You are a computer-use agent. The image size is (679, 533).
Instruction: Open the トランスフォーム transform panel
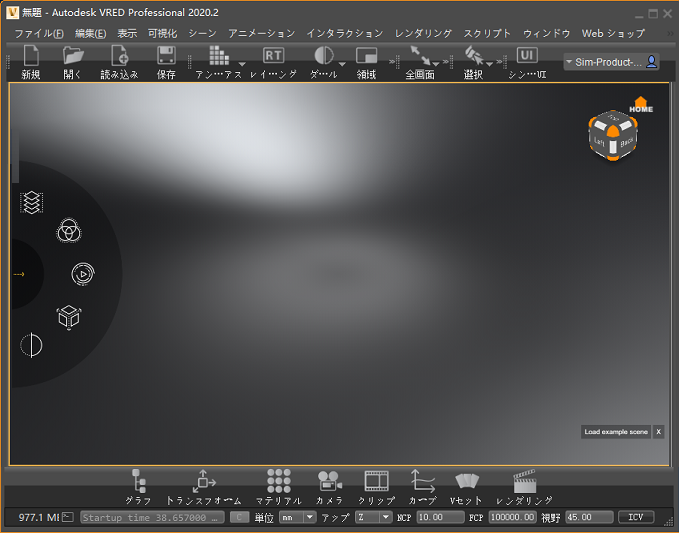pyautogui.click(x=204, y=488)
